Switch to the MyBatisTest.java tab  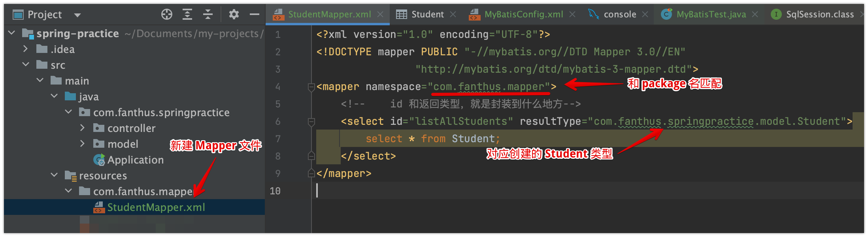(x=711, y=15)
